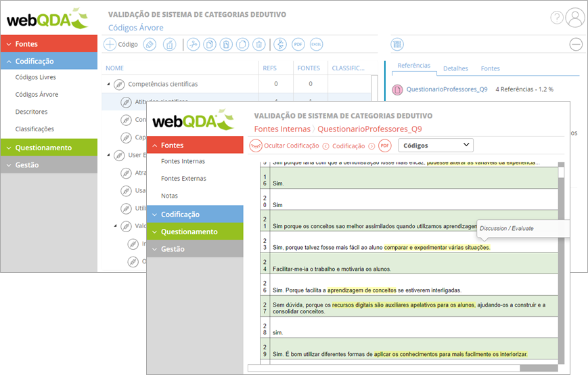Open help via the question mark icon

point(557,17)
